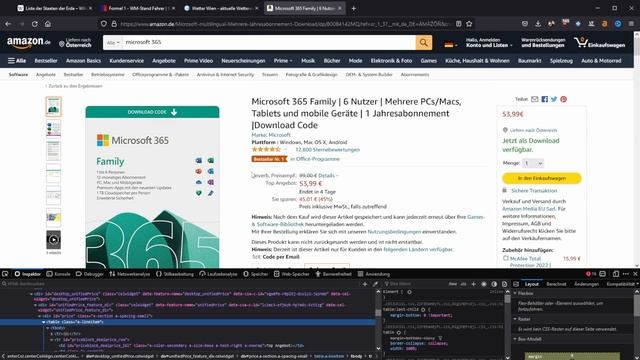Collapse the Flexbox section in Layout panel
Image resolution: width=640 pixels, height=360 pixels.
pos(515,293)
